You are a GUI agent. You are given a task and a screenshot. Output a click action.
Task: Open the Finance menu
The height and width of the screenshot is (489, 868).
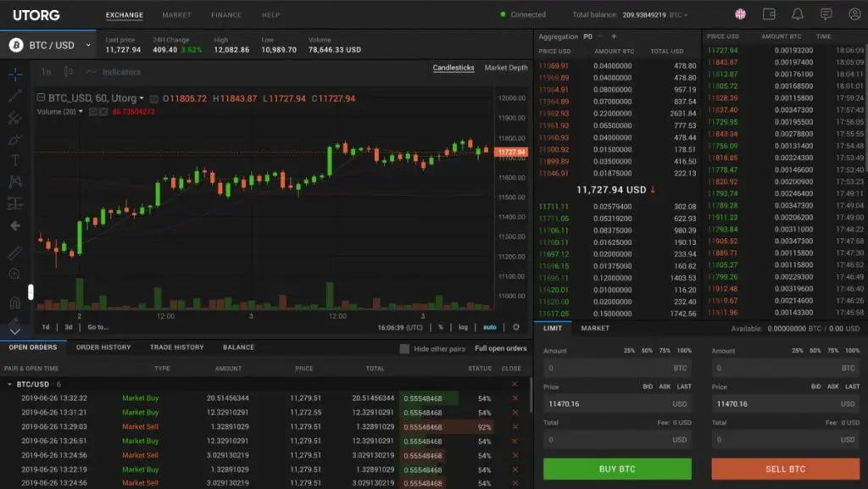point(226,15)
